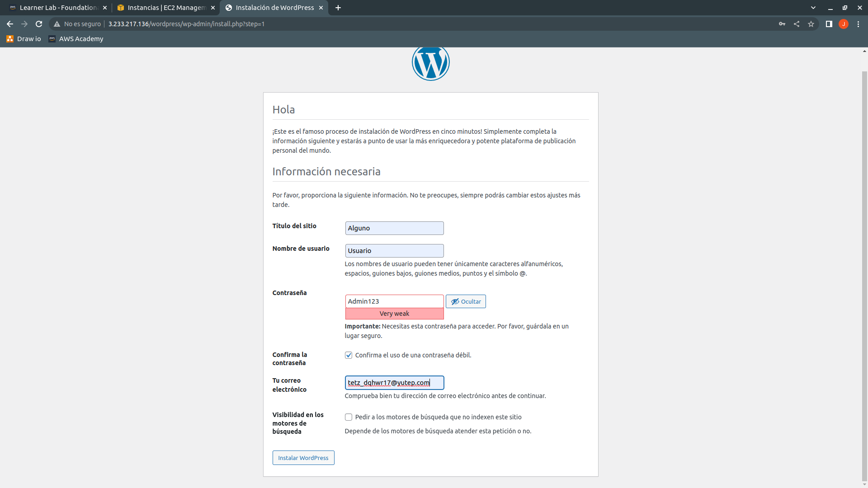Click the 'Información necesaria' heading
The height and width of the screenshot is (488, 868).
(326, 172)
